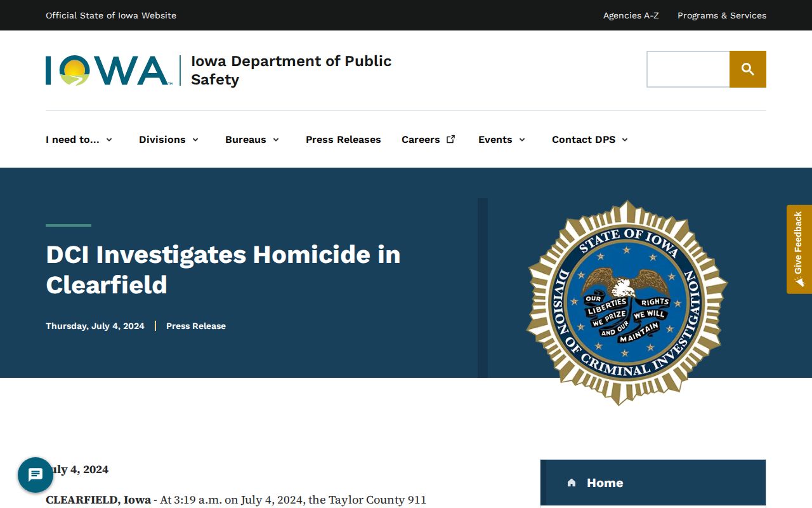Click the 'CLEARFIELD, Iowa' article text

(98, 500)
